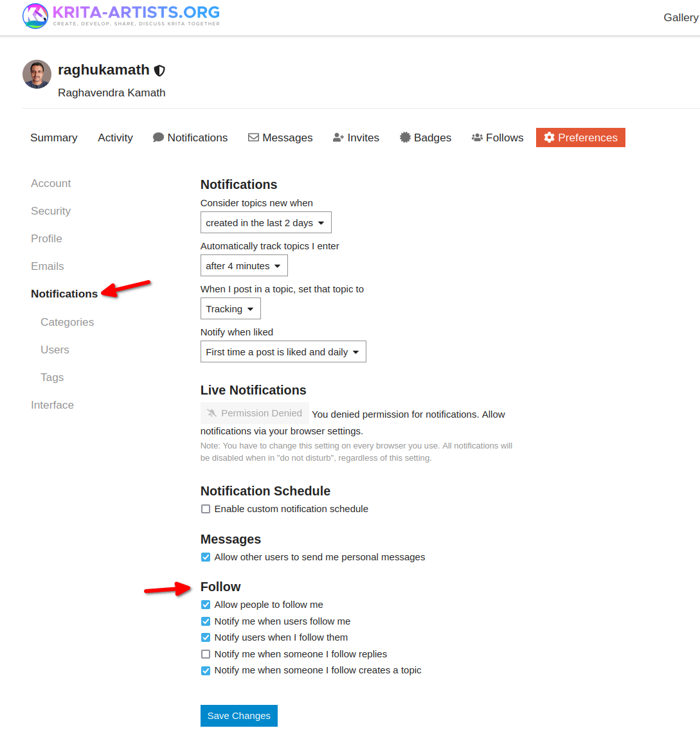Click the Save Changes button
Screen dimensions: 700x755
pyautogui.click(x=239, y=716)
